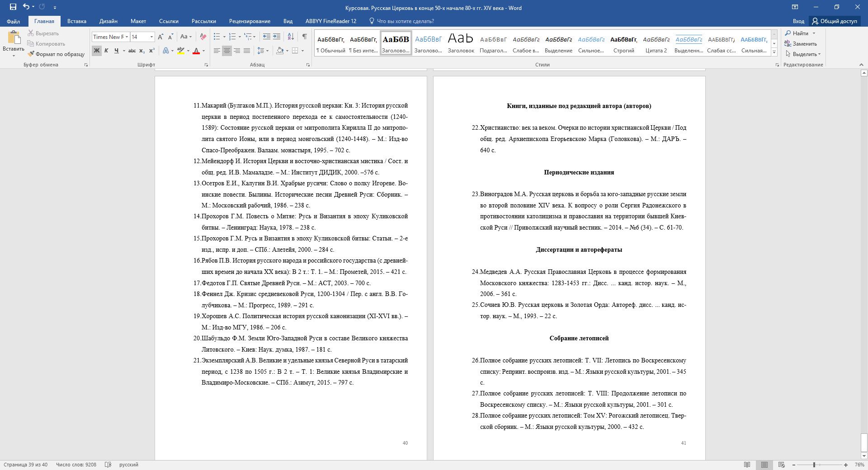Switch to read mode view icon
868x470 pixels.
coord(747,465)
